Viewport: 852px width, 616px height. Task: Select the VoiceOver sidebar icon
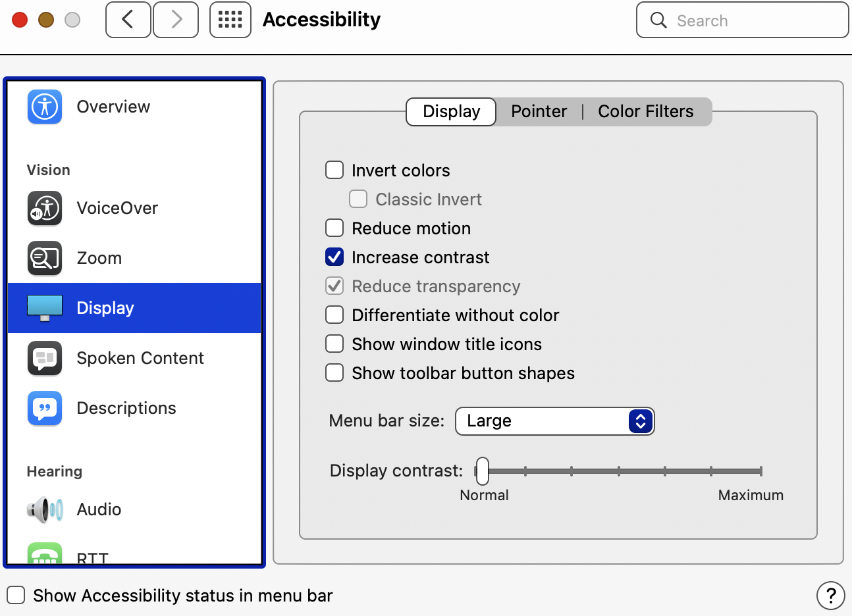(45, 208)
